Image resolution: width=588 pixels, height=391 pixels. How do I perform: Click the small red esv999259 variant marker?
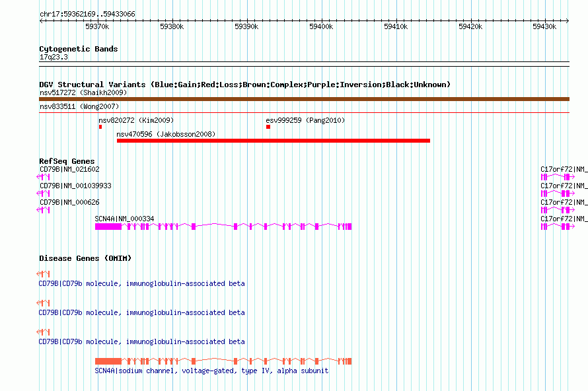pos(268,127)
